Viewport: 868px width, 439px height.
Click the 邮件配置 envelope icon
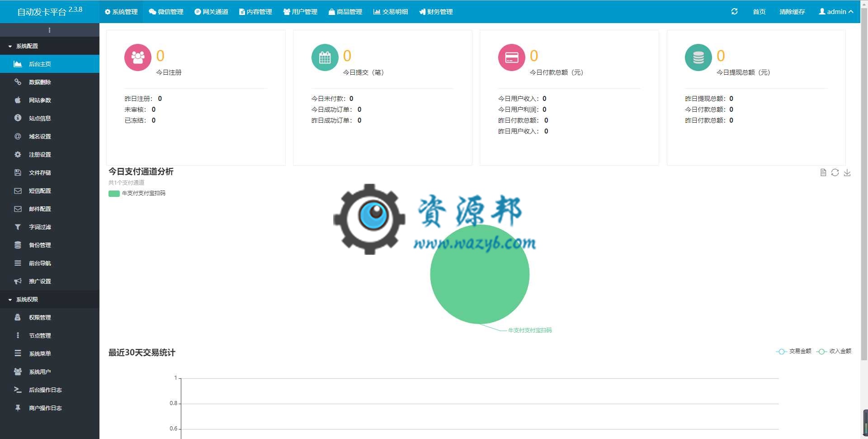tap(18, 209)
